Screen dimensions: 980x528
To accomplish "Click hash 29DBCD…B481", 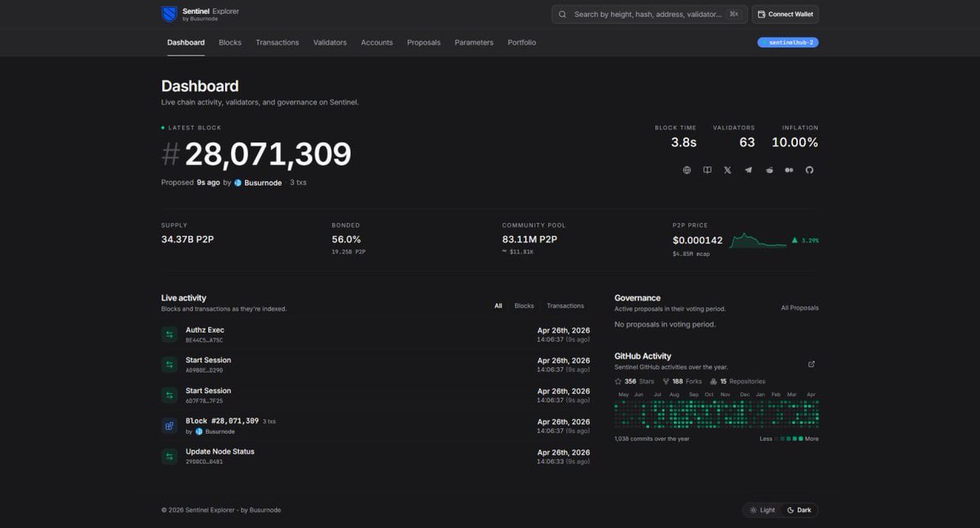I will click(204, 462).
